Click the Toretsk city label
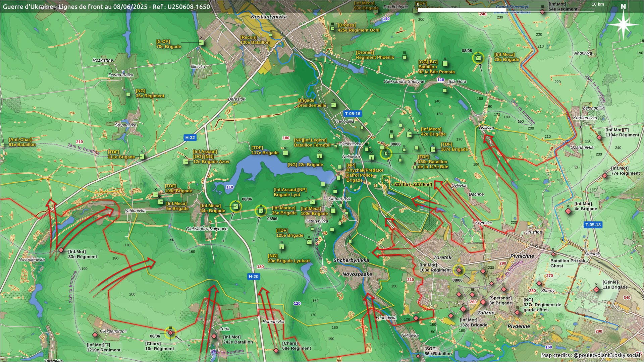 442,257
